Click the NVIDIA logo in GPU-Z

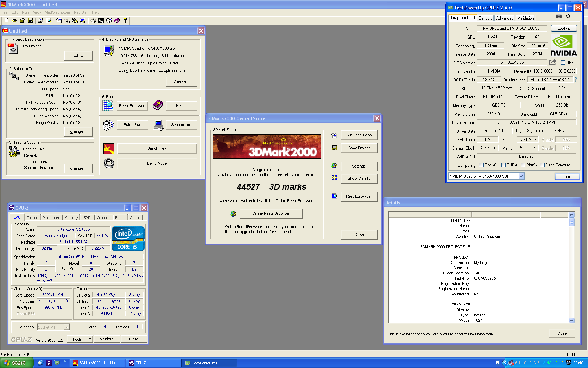[x=563, y=46]
